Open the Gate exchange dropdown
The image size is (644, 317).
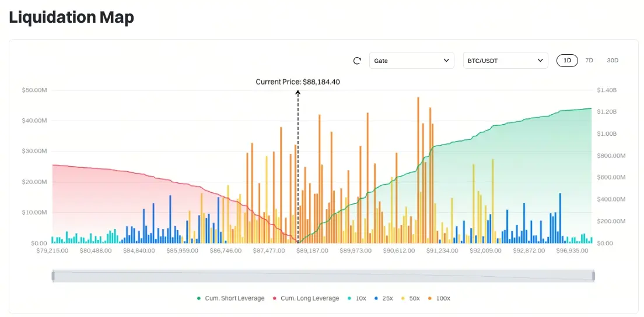tap(411, 60)
